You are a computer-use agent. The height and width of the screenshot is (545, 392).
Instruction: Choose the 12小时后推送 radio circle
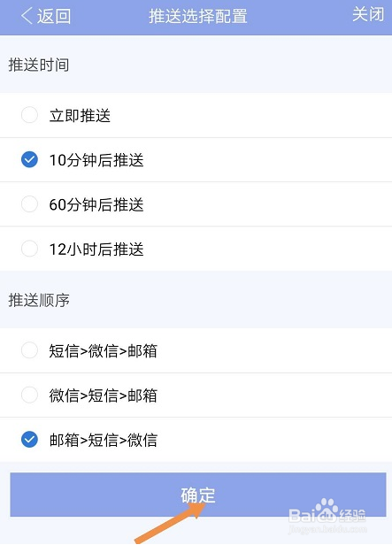point(29,249)
